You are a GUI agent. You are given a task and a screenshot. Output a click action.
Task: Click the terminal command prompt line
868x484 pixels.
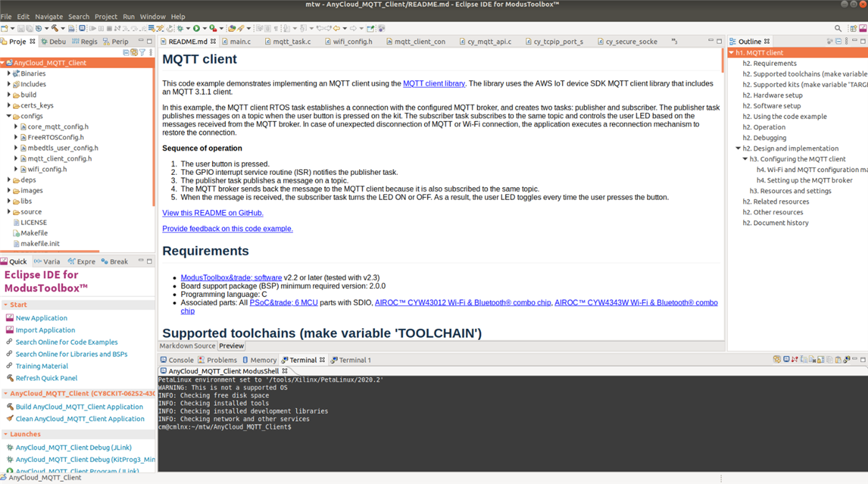click(225, 427)
